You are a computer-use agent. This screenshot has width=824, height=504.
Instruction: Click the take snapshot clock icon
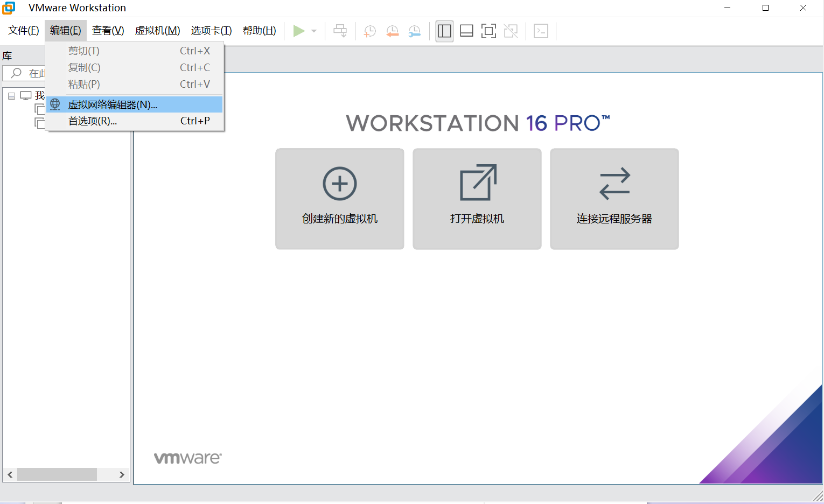(370, 31)
